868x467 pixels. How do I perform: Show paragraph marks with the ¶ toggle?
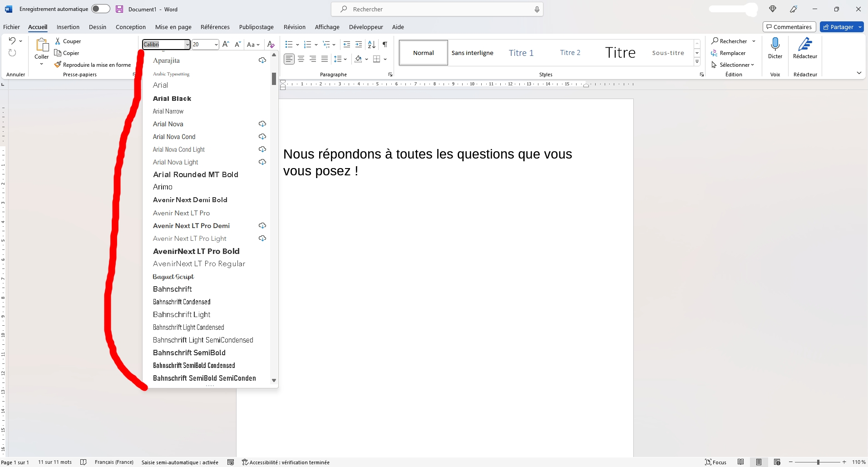[x=385, y=44]
